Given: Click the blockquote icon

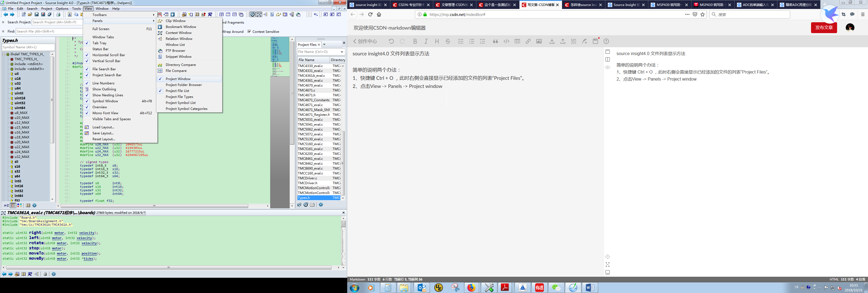Looking at the screenshot, I should pyautogui.click(x=495, y=41).
